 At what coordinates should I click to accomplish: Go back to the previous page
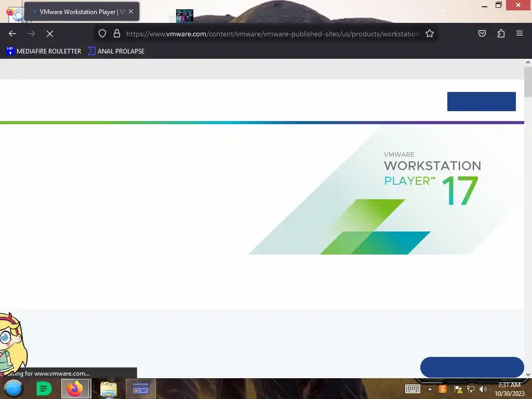coord(12,34)
